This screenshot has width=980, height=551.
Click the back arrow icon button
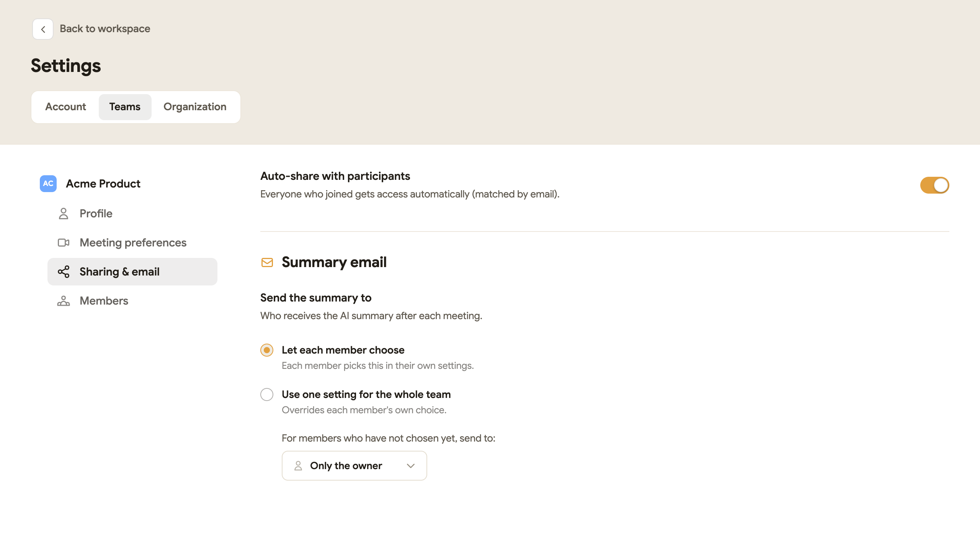(x=43, y=29)
